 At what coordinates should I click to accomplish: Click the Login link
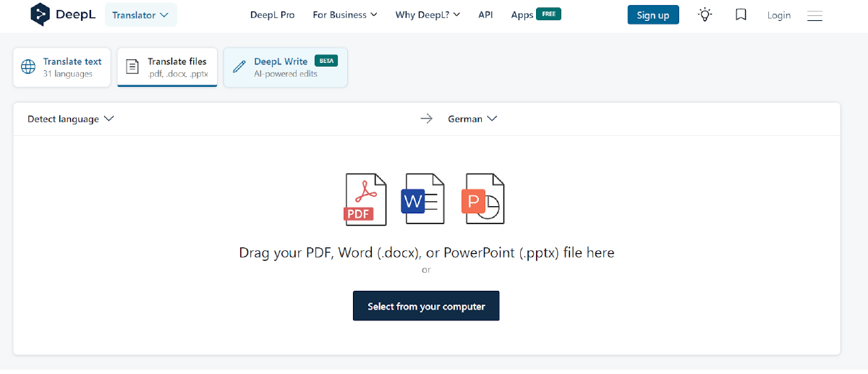click(x=779, y=15)
